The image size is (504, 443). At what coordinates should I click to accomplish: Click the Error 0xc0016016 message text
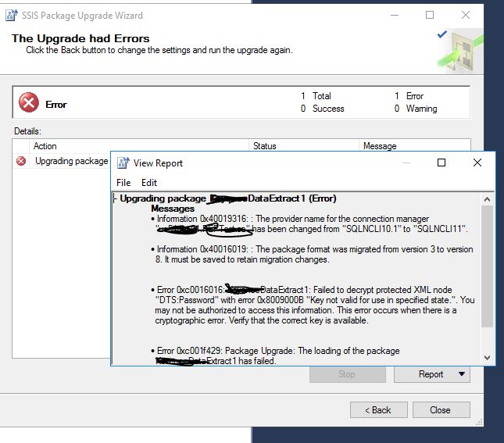click(313, 305)
